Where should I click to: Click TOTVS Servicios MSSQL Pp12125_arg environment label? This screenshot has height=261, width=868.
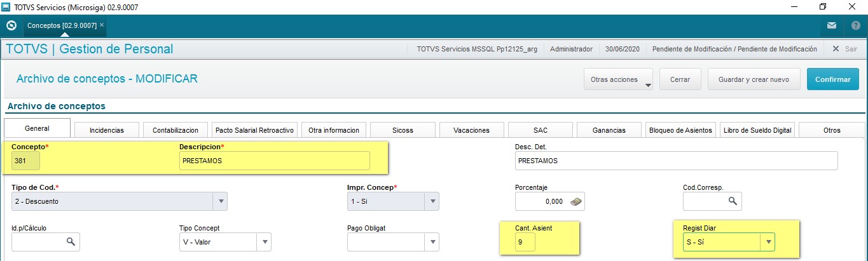point(476,49)
